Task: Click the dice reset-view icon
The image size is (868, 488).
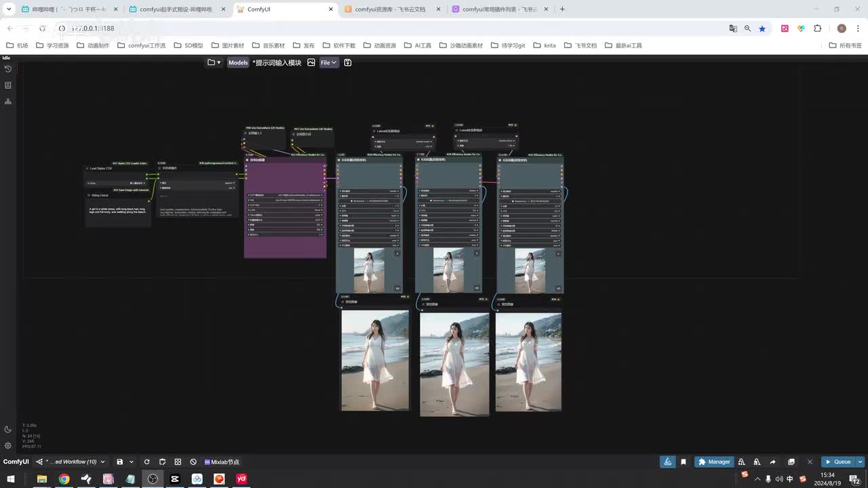Action: [x=178, y=462]
